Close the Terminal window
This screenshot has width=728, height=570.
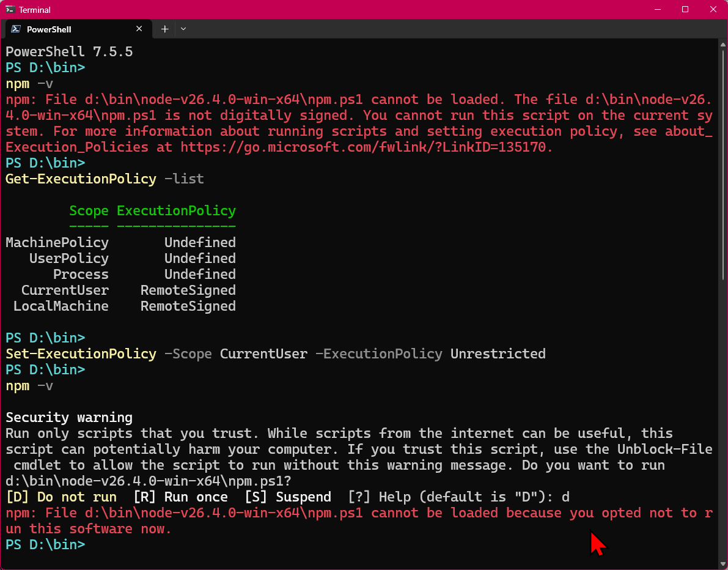point(713,9)
